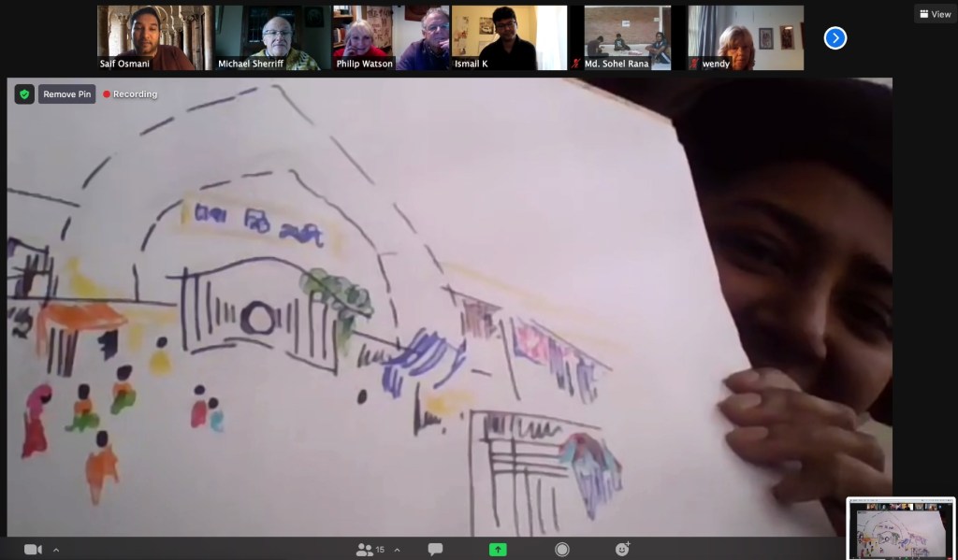Select Ismail K's video thumbnail
This screenshot has height=560, width=958.
coord(508,37)
